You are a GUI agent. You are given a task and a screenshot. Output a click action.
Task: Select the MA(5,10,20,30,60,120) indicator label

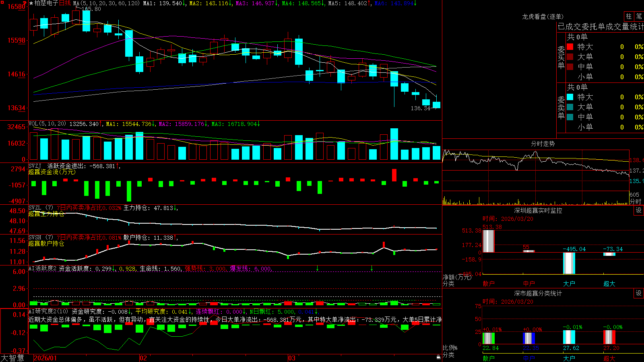107,3
